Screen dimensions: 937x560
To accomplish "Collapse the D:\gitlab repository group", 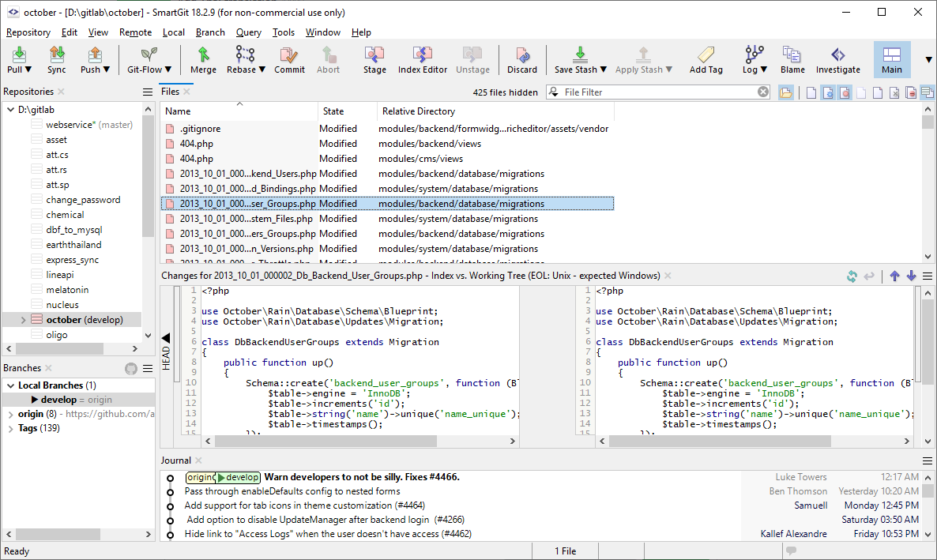I will coord(10,110).
